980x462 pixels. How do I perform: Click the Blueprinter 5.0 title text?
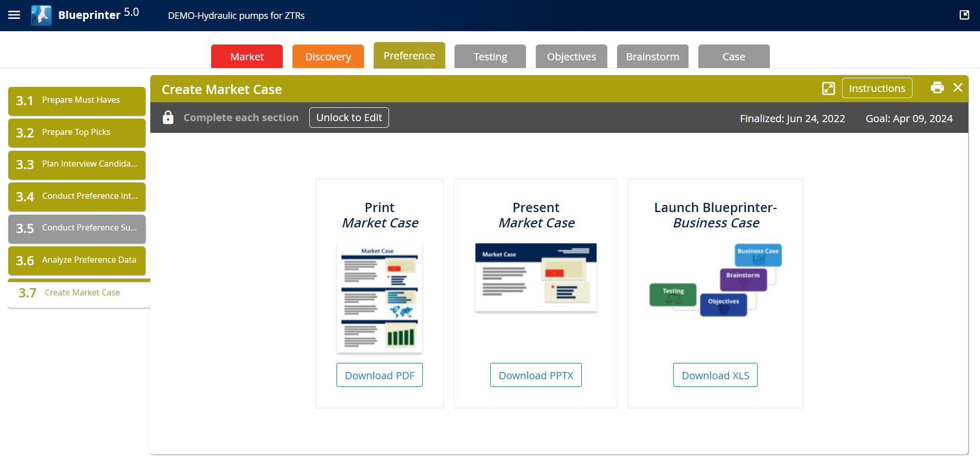99,14
